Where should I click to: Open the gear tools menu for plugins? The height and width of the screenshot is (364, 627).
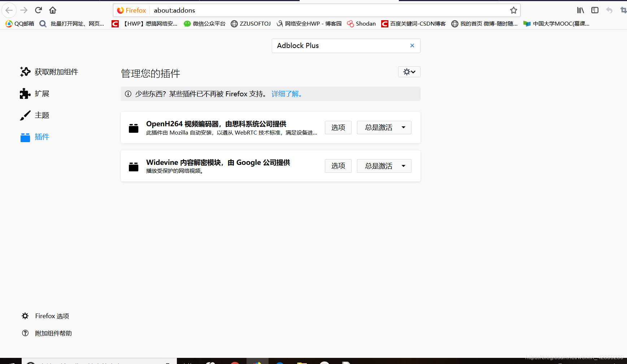[409, 72]
